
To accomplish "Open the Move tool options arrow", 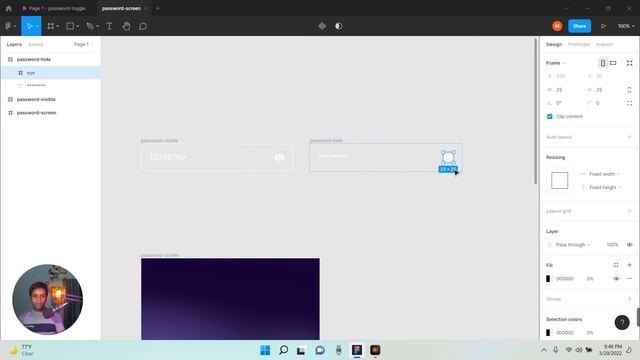I will coord(37,27).
